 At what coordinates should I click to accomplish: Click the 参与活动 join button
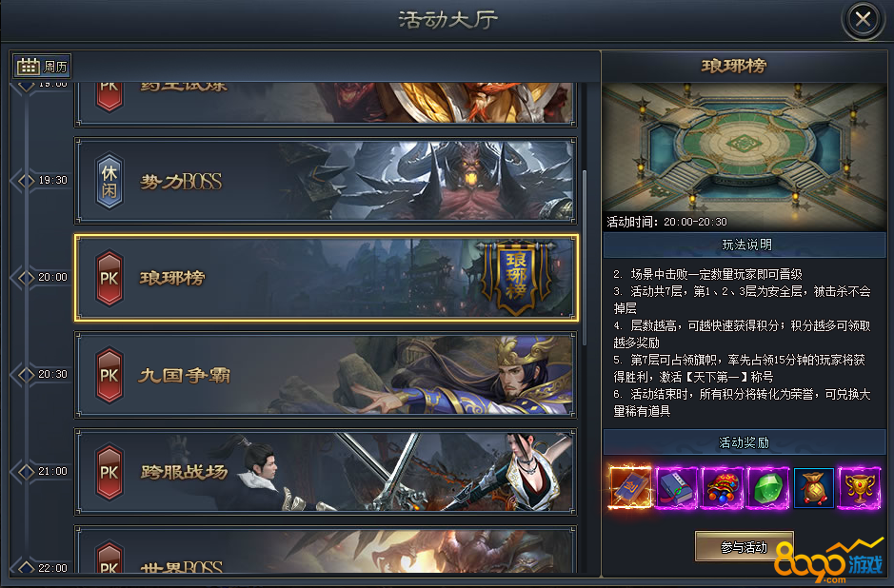(x=744, y=547)
